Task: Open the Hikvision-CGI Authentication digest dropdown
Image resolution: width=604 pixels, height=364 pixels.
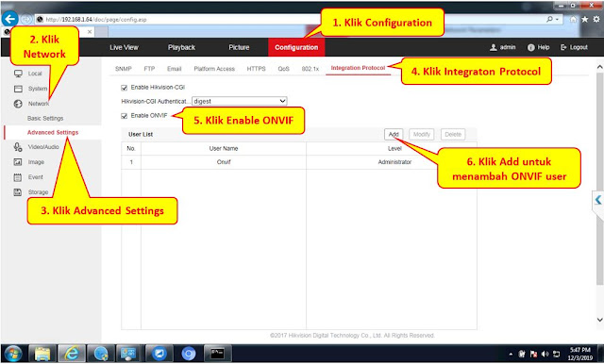Action: [x=240, y=101]
